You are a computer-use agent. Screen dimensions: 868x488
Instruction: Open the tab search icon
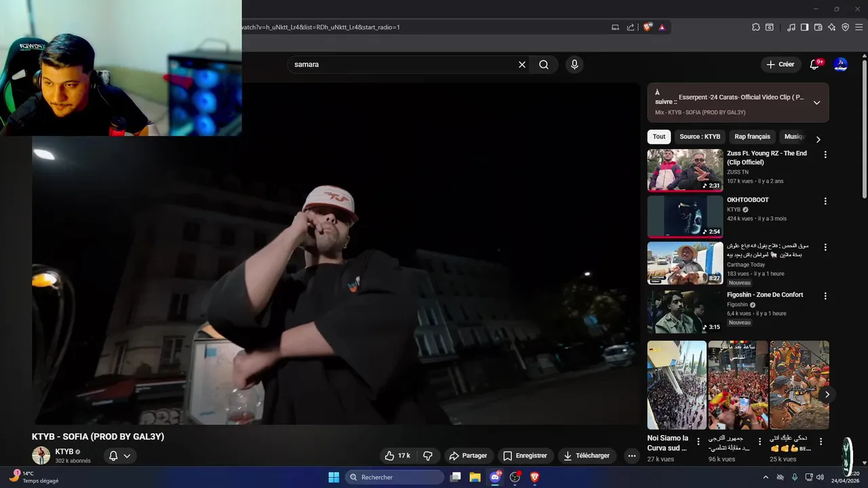coord(770,27)
